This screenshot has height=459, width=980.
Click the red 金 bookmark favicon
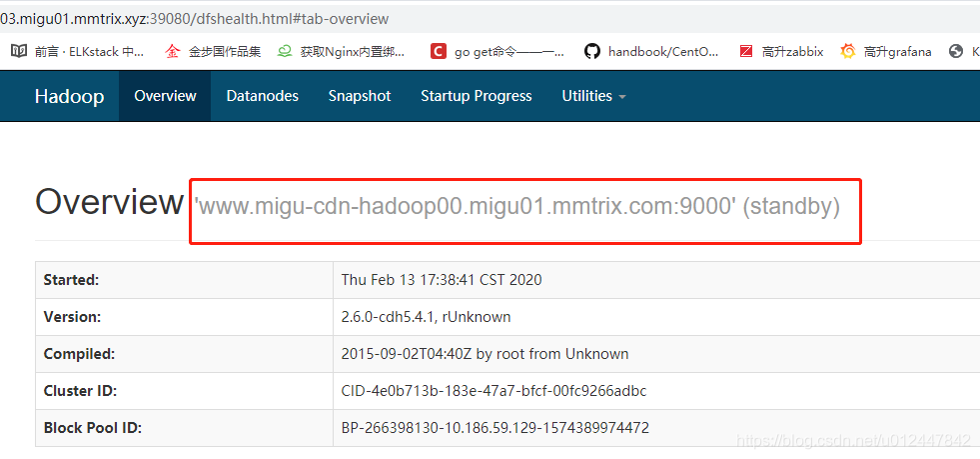172,51
